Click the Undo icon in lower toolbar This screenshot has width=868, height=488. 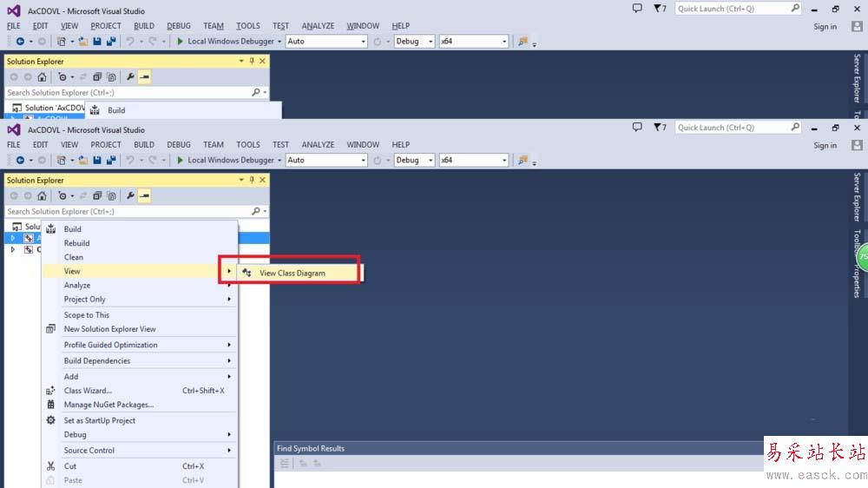(130, 160)
